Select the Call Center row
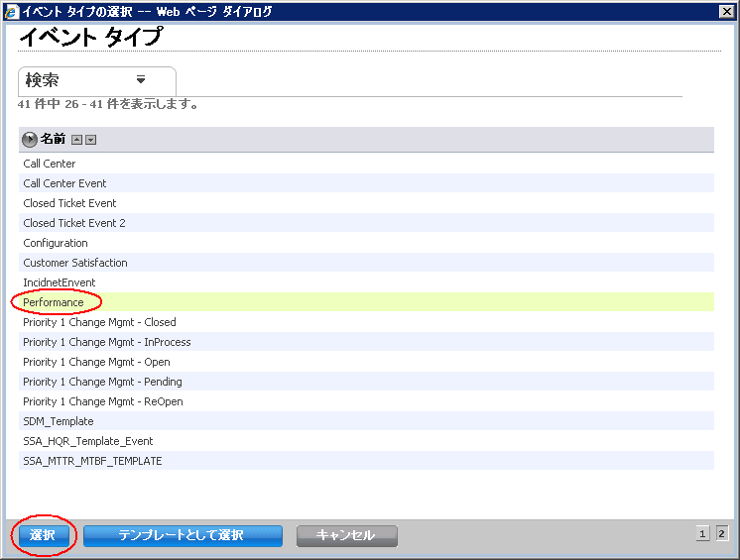The height and width of the screenshot is (560, 740). pyautogui.click(x=366, y=164)
